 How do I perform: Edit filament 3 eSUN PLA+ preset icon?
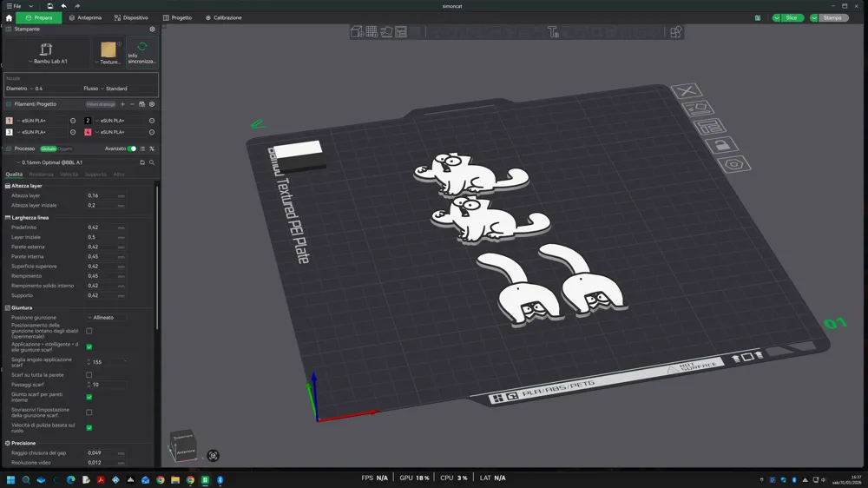73,132
